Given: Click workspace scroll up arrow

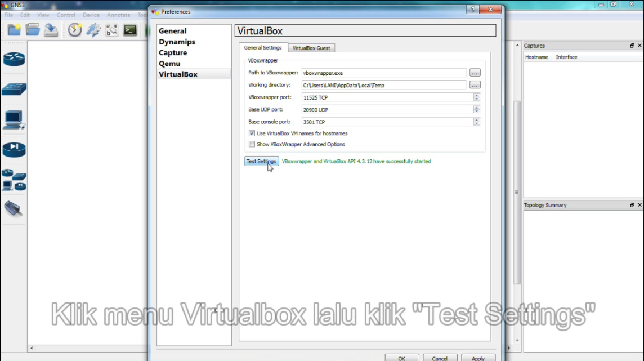Looking at the screenshot, I should coord(517,45).
